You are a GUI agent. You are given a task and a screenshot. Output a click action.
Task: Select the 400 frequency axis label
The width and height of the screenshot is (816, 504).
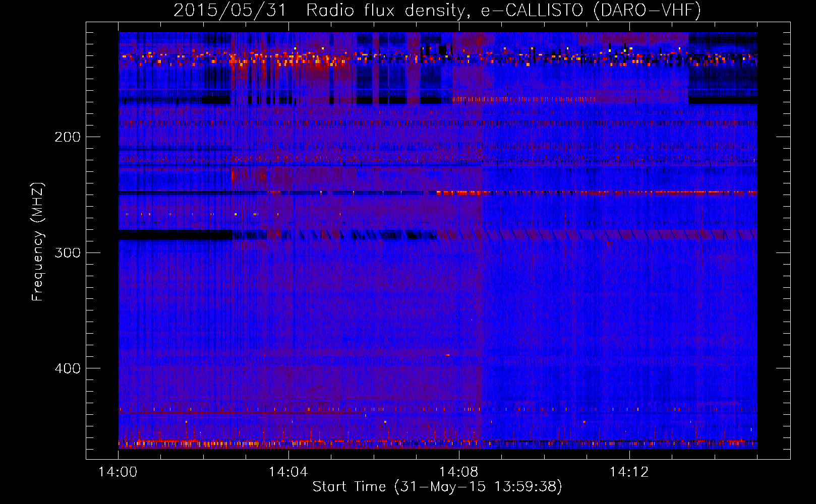click(68, 368)
